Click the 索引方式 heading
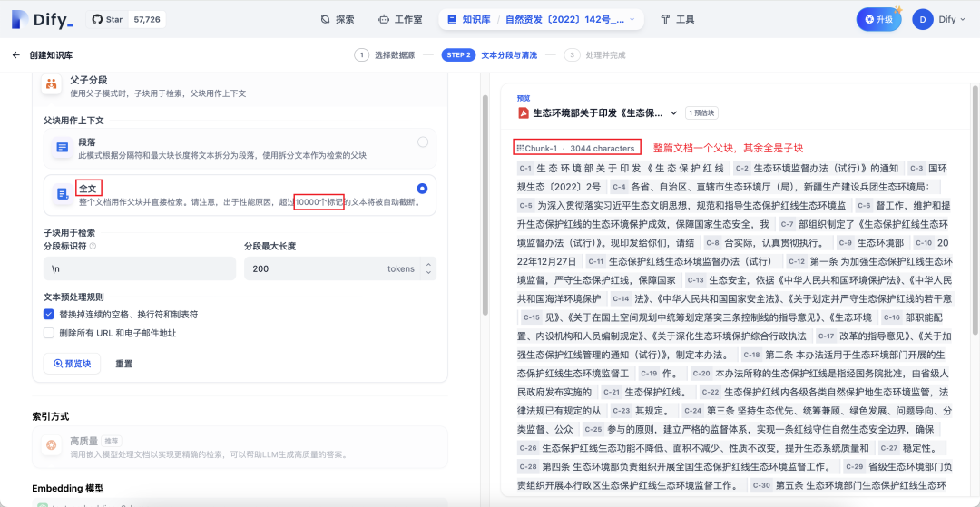 pos(50,415)
